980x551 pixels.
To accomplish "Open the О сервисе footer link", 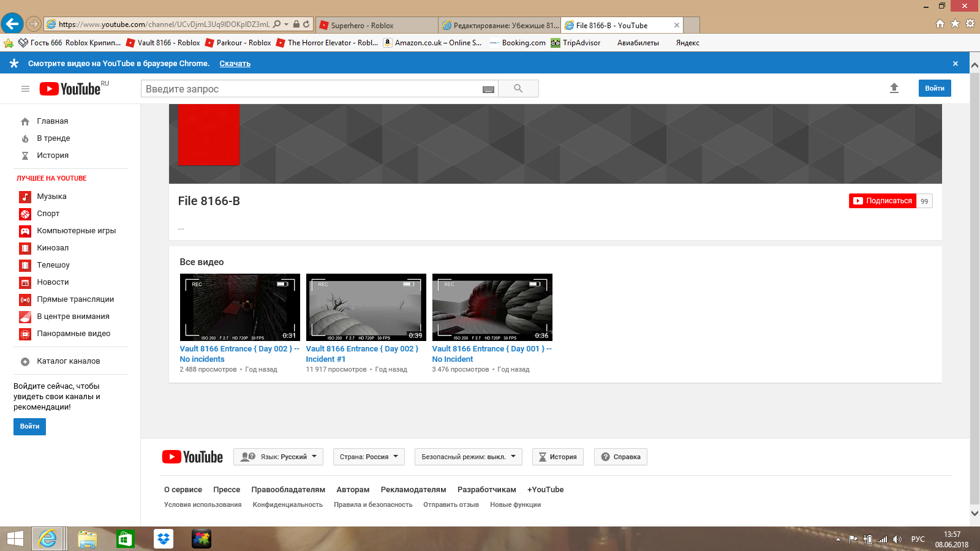I will 183,490.
